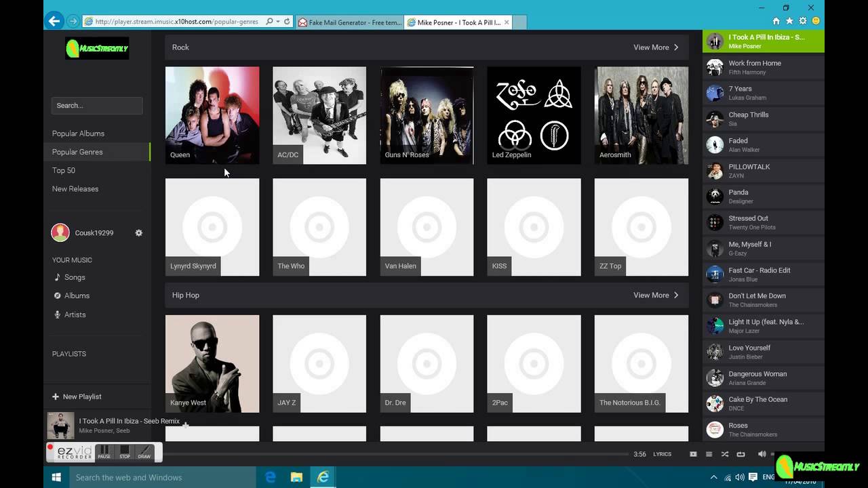Image resolution: width=868 pixels, height=488 pixels.
Task: Open New Releases page
Action: coord(75,188)
